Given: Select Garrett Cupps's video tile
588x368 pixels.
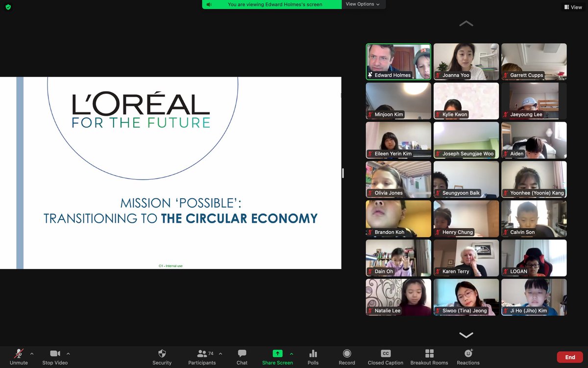Looking at the screenshot, I should coord(534,61).
